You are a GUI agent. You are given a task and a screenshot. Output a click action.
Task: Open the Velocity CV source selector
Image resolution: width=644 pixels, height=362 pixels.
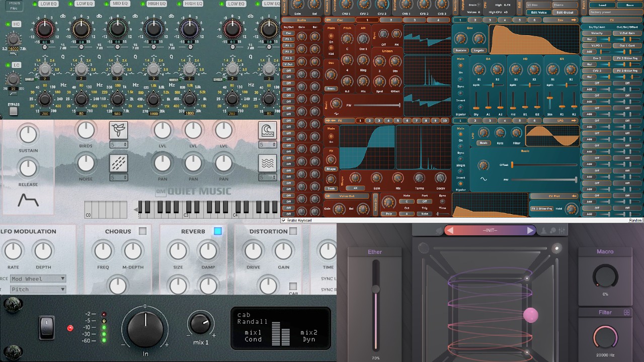[x=596, y=33]
